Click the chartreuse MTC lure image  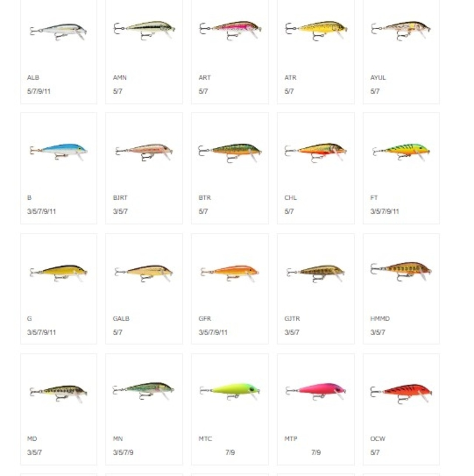230,392
